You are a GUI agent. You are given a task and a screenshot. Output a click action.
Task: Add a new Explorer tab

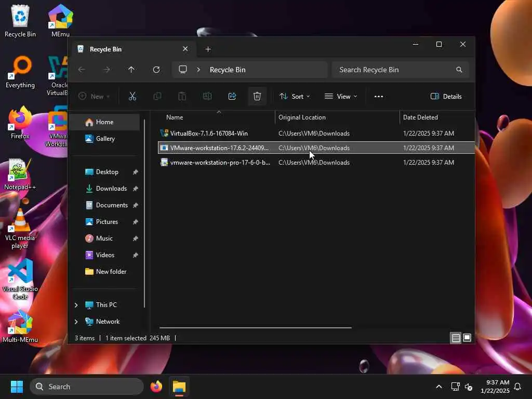click(x=208, y=49)
